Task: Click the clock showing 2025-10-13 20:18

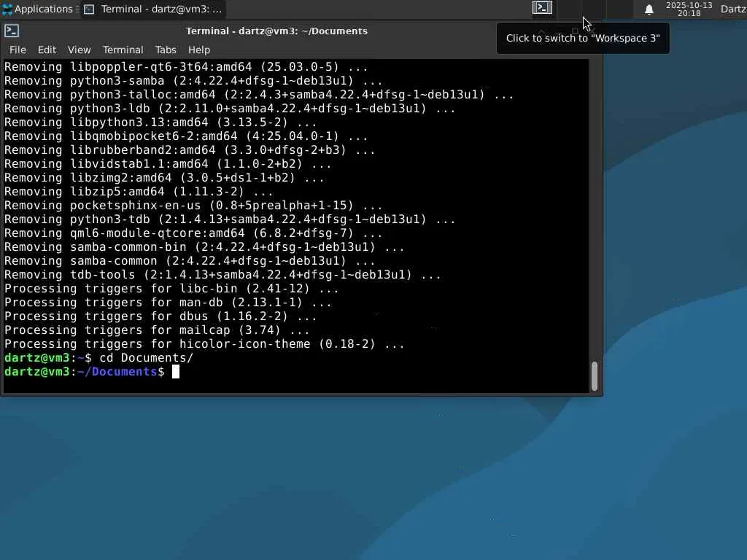Action: coord(689,9)
